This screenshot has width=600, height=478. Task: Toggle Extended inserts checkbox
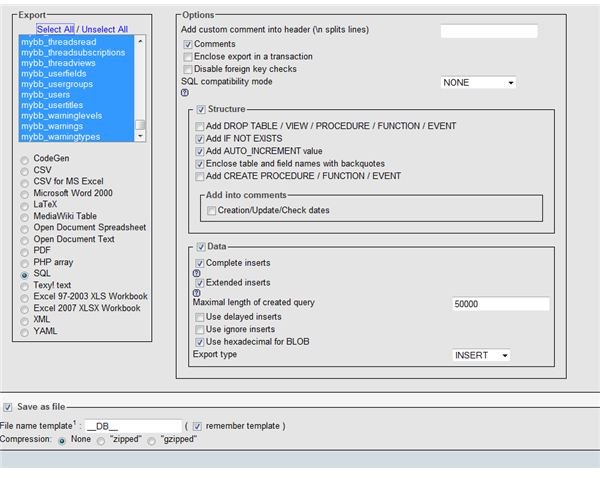(199, 283)
